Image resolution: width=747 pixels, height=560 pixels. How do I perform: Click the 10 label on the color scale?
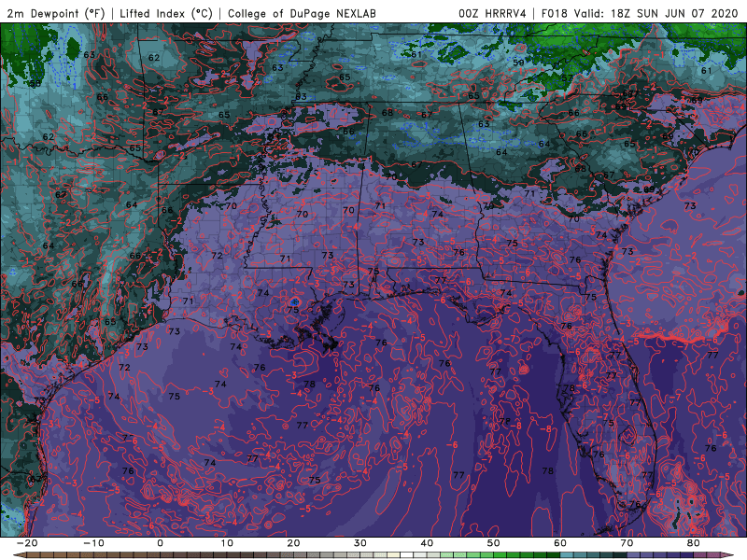click(227, 543)
